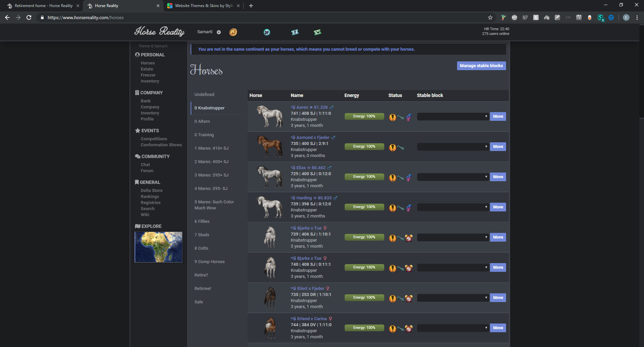Open the Stable block dropdown on Aaren's row
644x347 pixels.
(x=452, y=116)
